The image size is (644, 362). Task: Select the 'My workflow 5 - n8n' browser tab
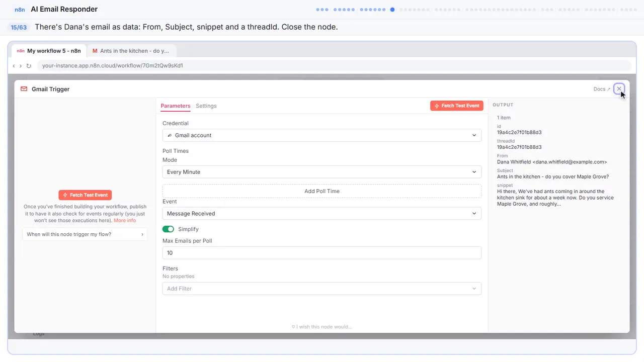click(50, 51)
